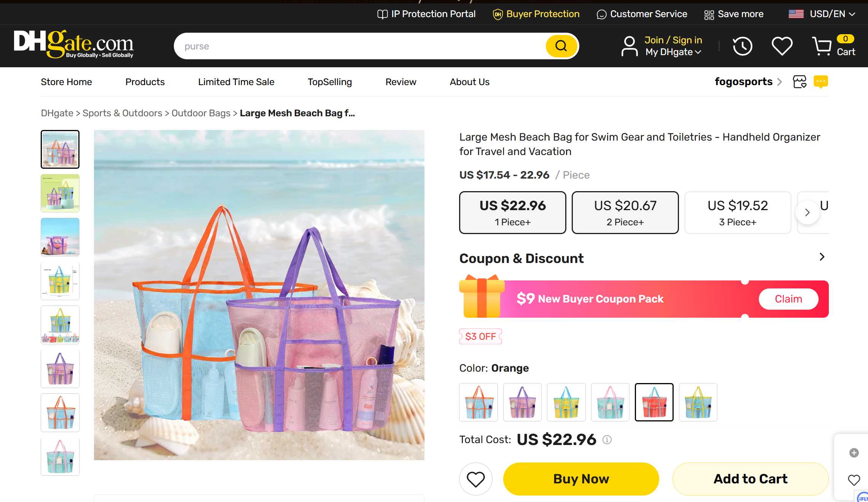This screenshot has height=502, width=868.
Task: Click the store coupon icon beside fogosports
Action: tap(799, 82)
